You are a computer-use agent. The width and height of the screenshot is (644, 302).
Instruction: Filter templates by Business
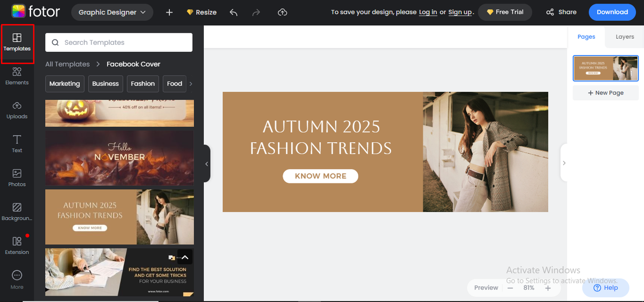click(106, 84)
